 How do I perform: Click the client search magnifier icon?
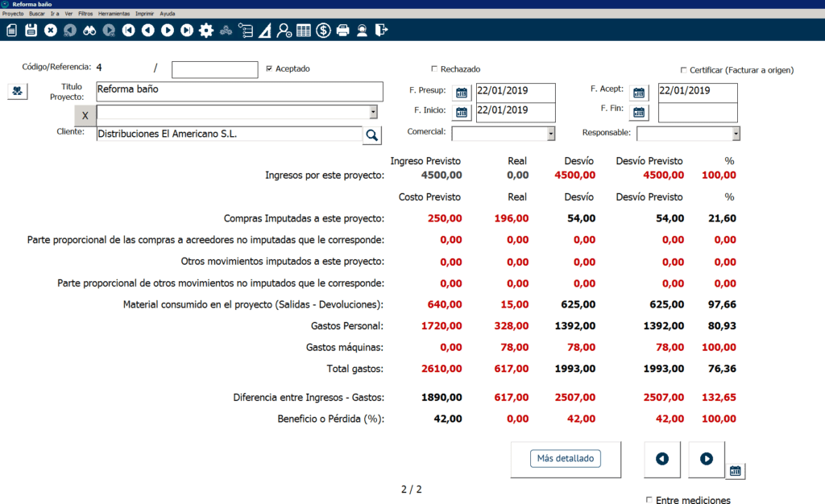coord(371,135)
